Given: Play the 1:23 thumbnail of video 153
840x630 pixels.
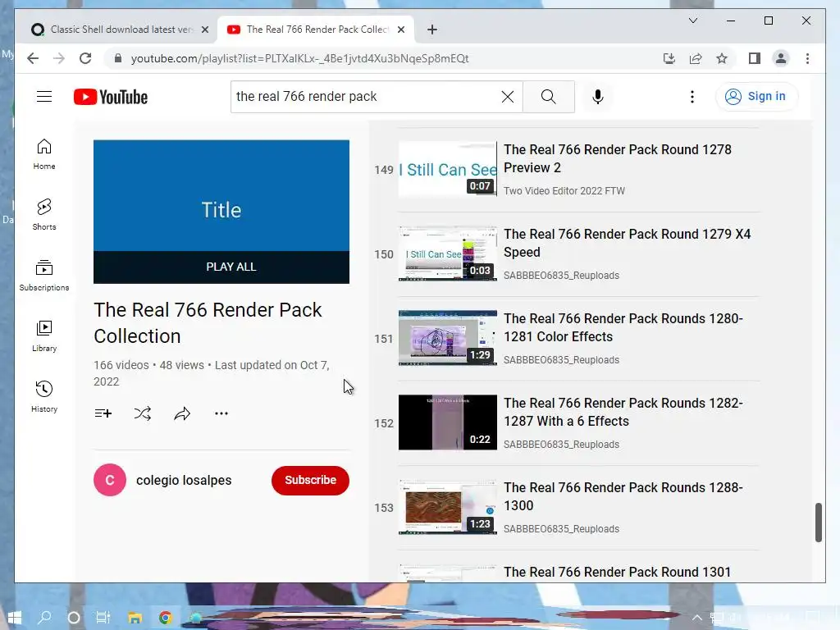Looking at the screenshot, I should click(448, 507).
